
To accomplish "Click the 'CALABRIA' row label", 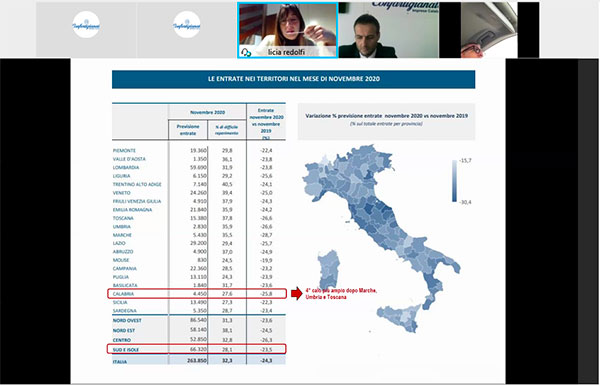I will click(123, 294).
